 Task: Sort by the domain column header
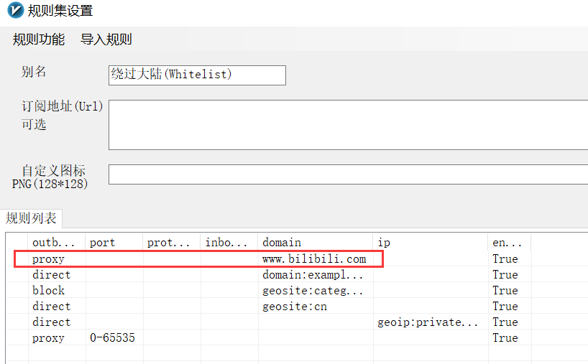point(316,242)
